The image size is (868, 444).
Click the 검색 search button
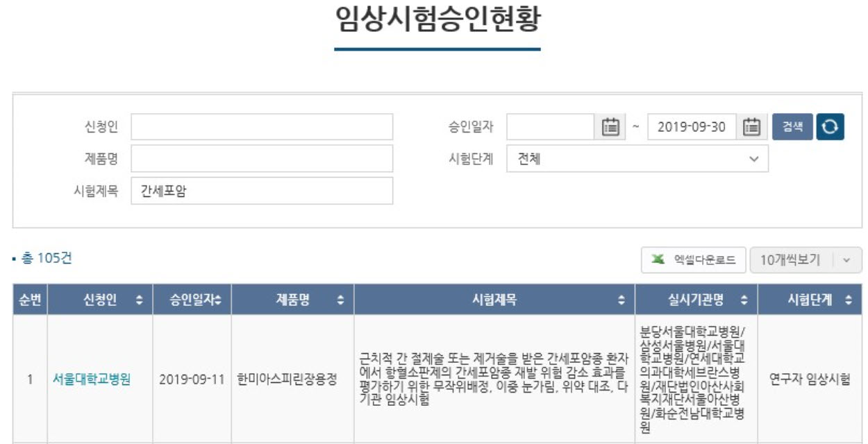coord(792,127)
